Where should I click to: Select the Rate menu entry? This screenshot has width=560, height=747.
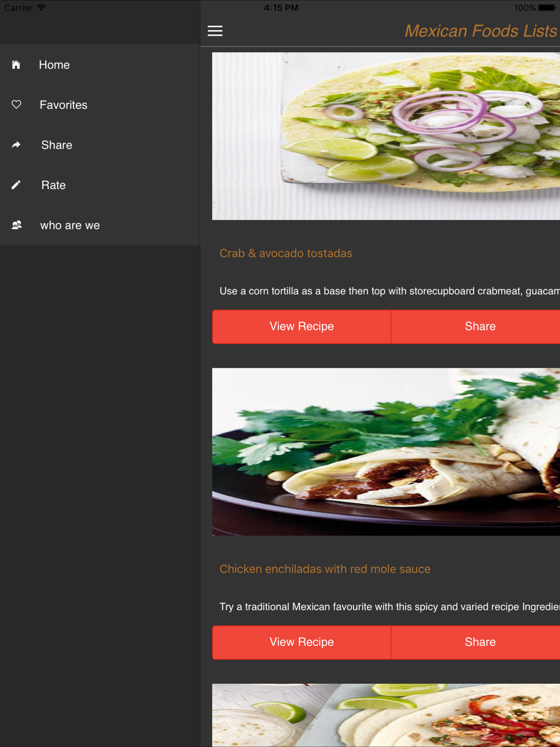pyautogui.click(x=100, y=185)
